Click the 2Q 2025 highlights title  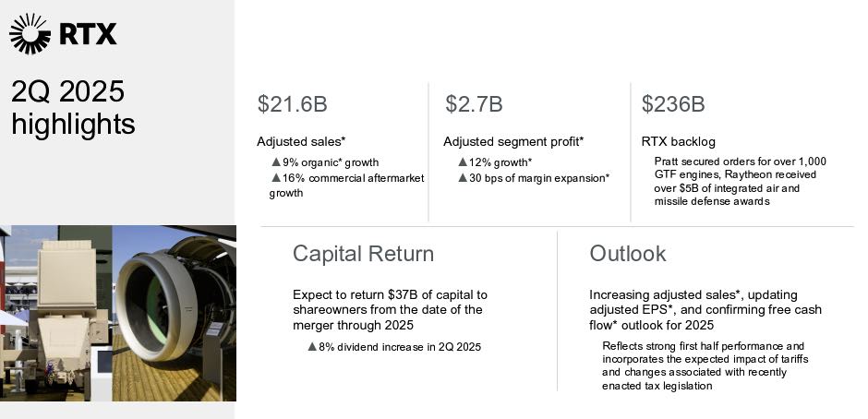pos(73,107)
